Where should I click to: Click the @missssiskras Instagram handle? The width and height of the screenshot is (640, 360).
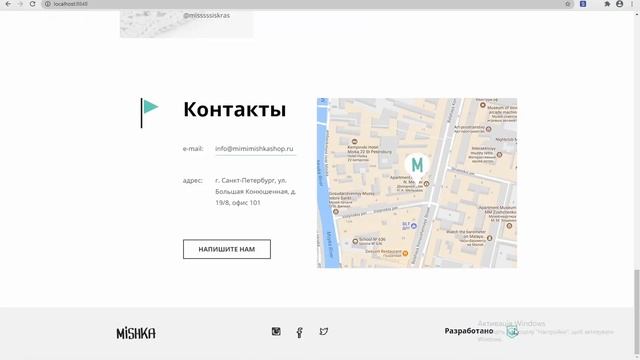207,16
